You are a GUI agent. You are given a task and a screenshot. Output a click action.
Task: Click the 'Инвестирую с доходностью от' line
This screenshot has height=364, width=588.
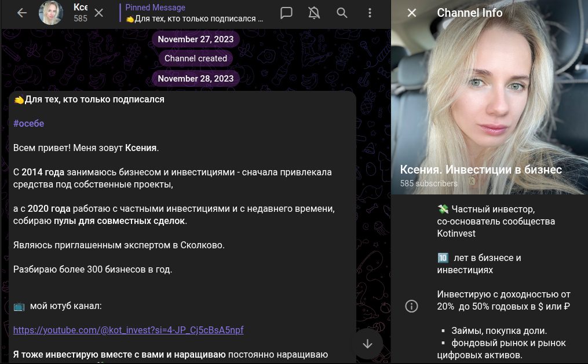pos(503,294)
